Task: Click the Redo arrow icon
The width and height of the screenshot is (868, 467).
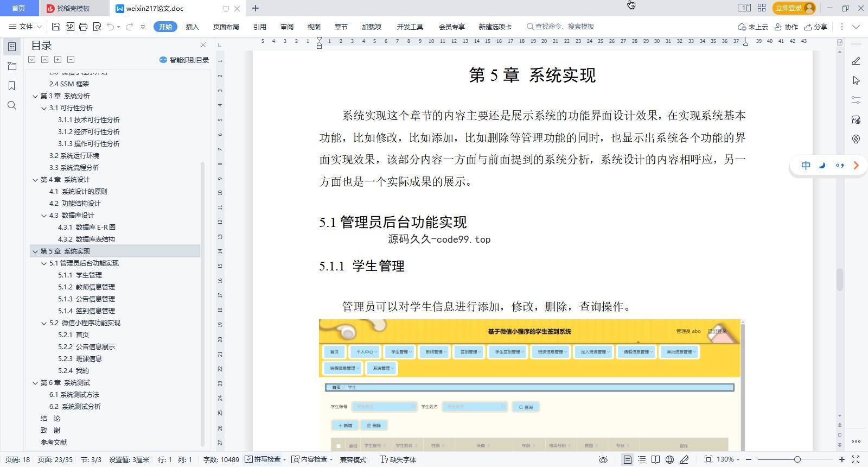Action: (129, 27)
